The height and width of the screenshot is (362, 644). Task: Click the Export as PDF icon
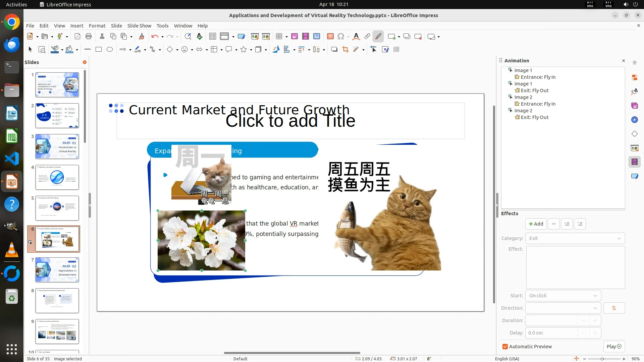point(77,37)
